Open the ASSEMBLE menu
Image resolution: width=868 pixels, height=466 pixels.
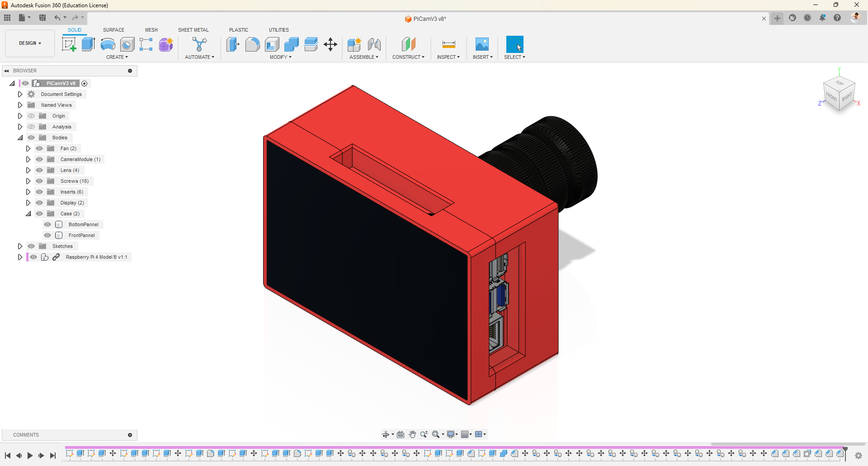(364, 57)
